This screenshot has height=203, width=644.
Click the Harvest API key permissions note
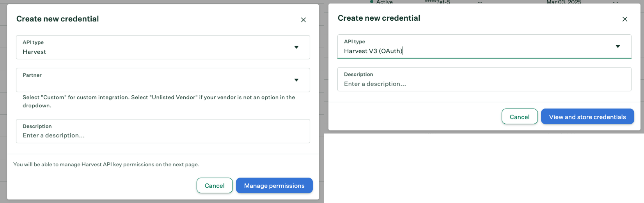pos(106,164)
